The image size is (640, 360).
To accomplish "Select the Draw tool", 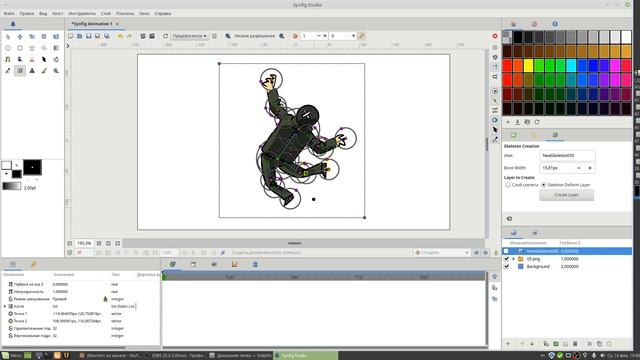I will (20, 60).
